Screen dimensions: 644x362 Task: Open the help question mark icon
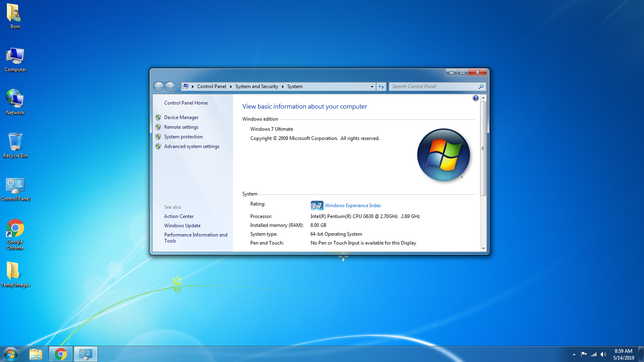coord(476,98)
